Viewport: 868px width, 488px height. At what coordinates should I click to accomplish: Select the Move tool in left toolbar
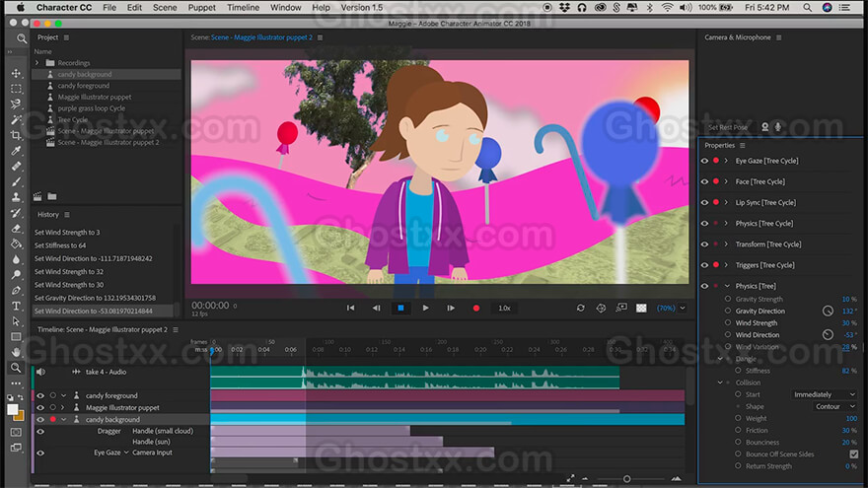16,74
